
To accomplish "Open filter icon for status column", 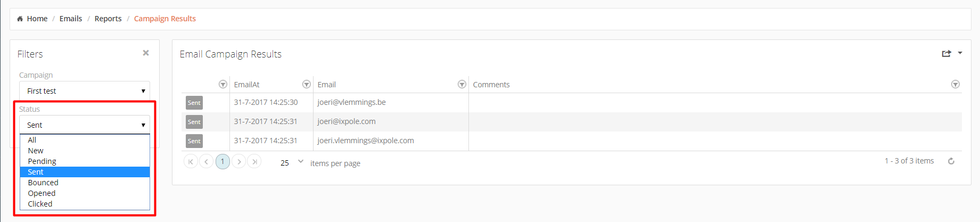I will [223, 84].
